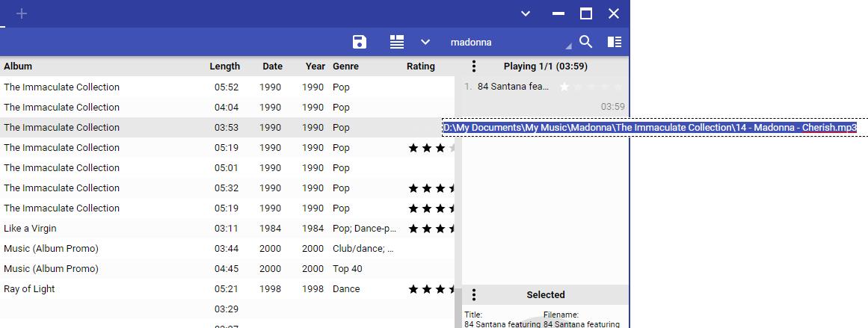This screenshot has width=868, height=328.
Task: Toggle the side panel layout icon
Action: click(615, 42)
